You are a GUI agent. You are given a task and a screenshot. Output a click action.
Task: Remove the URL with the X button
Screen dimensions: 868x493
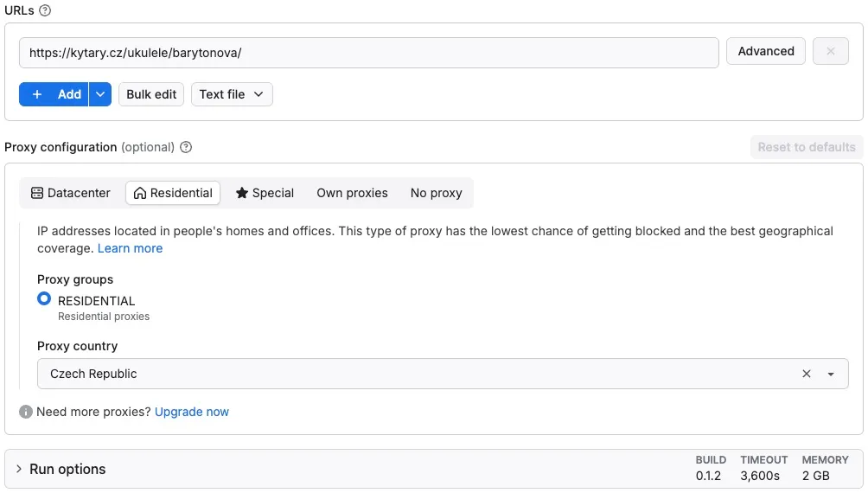[x=830, y=51]
